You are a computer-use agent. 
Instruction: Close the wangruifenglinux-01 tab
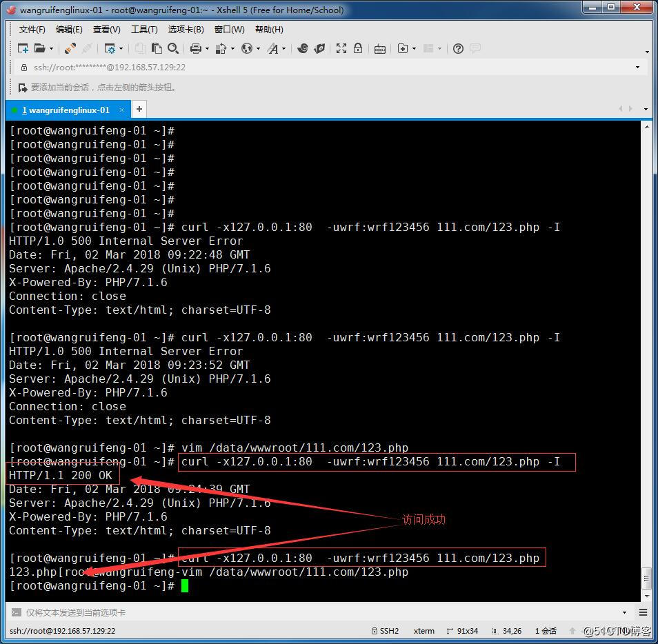[121, 110]
